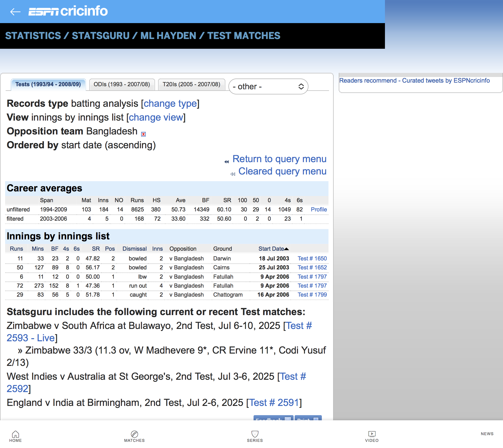The image size is (503, 448).
Task: Toggle the Start Date sort arrow
Action: pos(287,249)
